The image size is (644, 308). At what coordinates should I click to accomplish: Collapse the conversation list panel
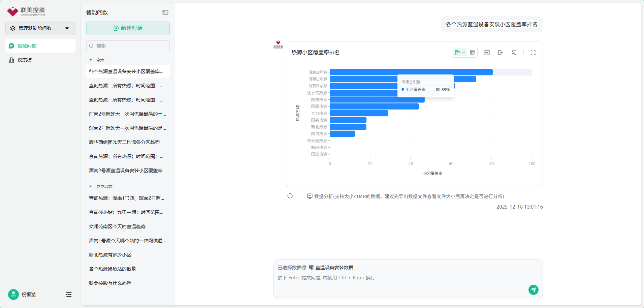point(165,12)
